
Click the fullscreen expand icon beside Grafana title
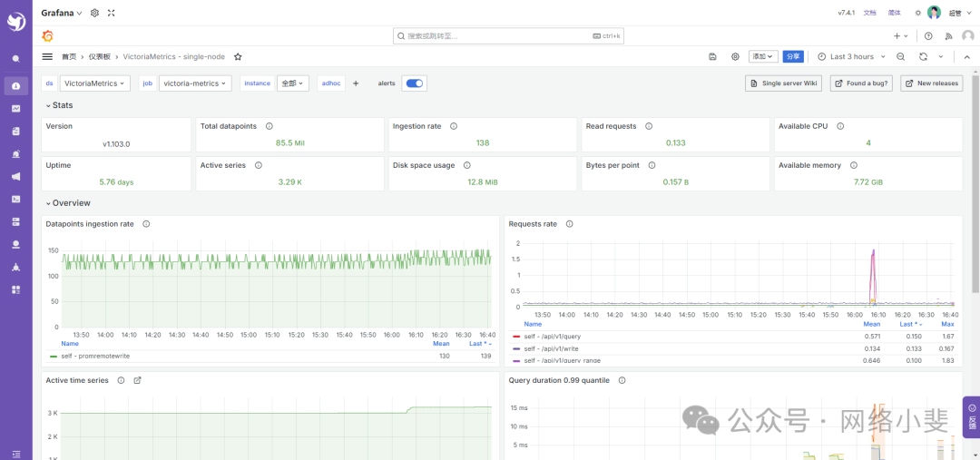[x=112, y=13]
